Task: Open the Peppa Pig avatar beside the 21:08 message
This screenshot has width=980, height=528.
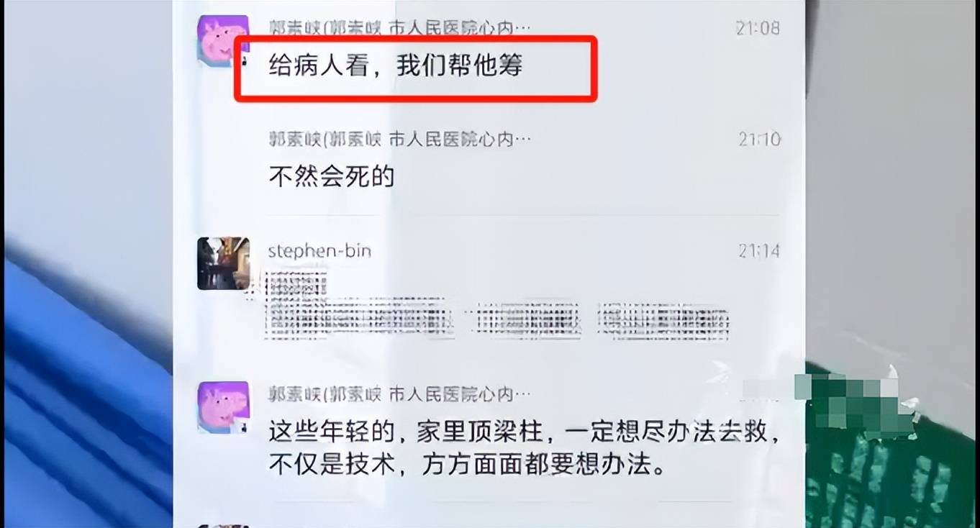Action: click(x=223, y=41)
